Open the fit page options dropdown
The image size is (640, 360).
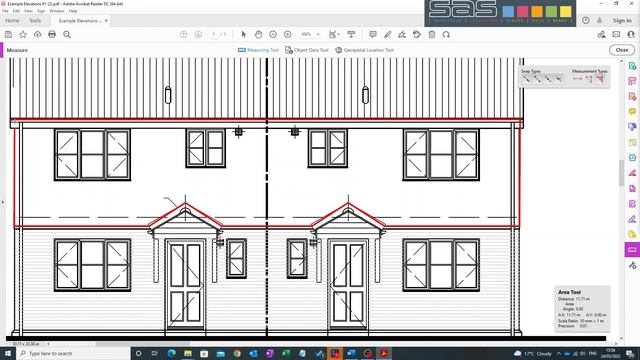(334, 35)
